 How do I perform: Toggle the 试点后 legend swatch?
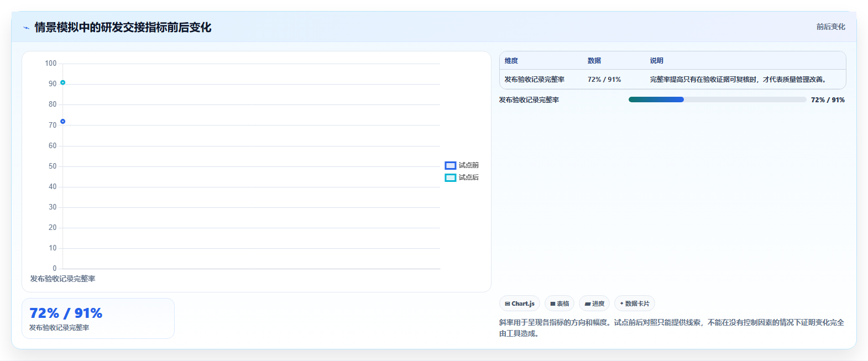(x=451, y=177)
